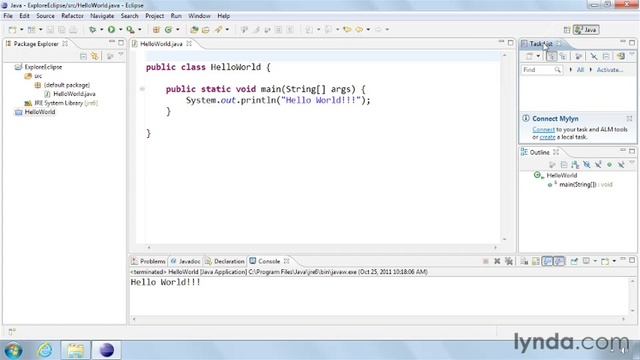
Task: Click the Terminate stop square in Console
Action: pyautogui.click(x=486, y=261)
